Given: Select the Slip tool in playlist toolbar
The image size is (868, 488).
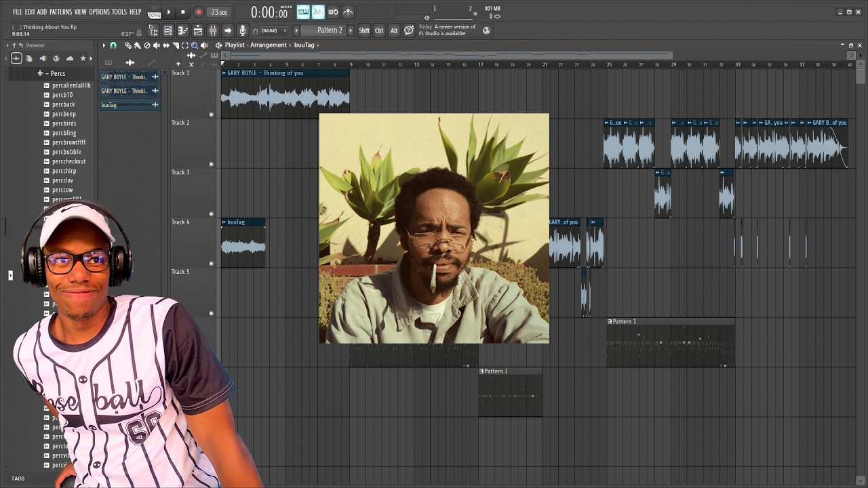Looking at the screenshot, I should [x=166, y=45].
